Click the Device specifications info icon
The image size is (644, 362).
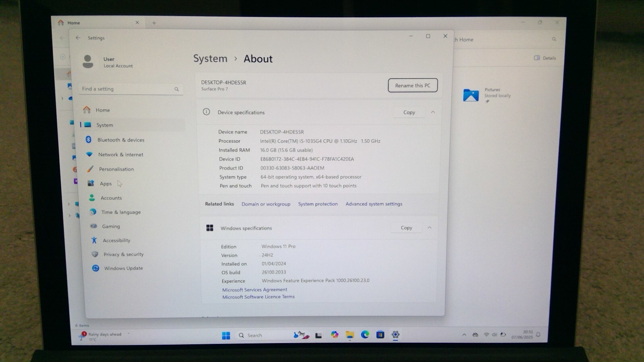click(206, 112)
